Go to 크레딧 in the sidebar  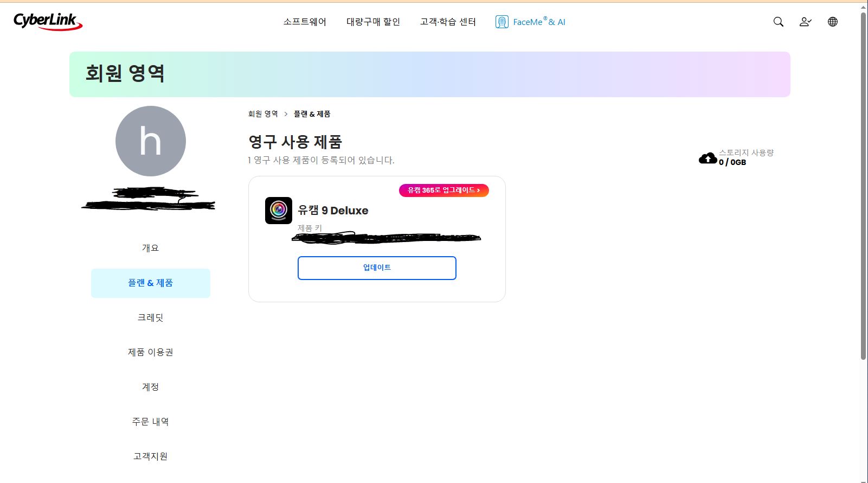[x=151, y=317]
